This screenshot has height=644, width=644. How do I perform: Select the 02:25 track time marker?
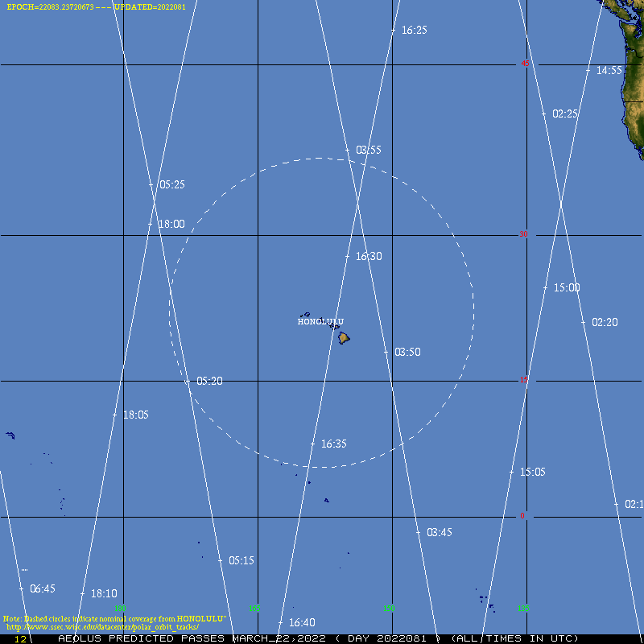pyautogui.click(x=565, y=114)
